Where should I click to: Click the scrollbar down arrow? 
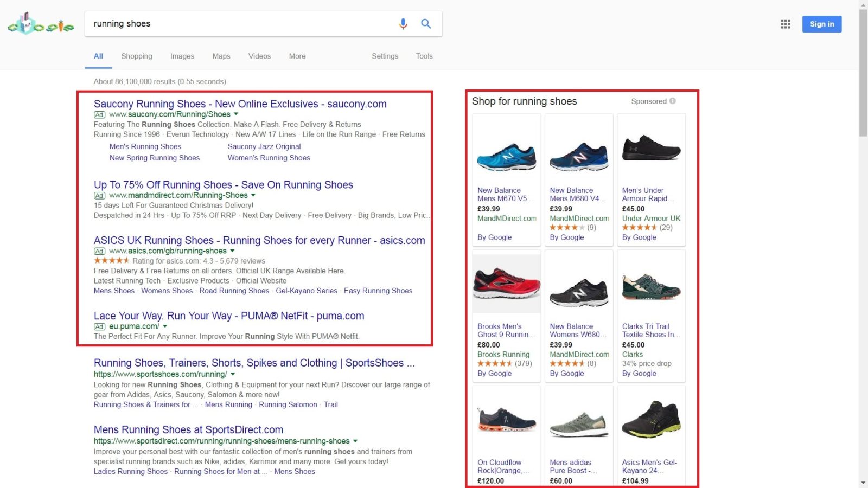[x=863, y=483]
